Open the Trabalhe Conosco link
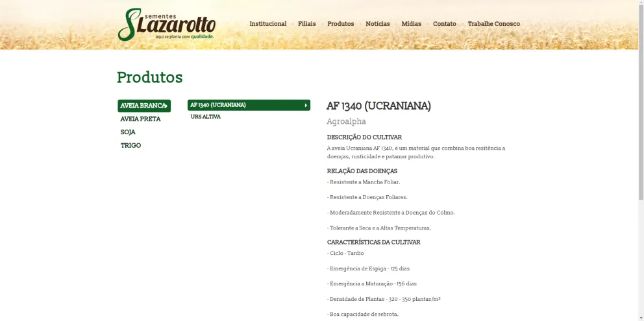The width and height of the screenshot is (644, 321). (493, 24)
